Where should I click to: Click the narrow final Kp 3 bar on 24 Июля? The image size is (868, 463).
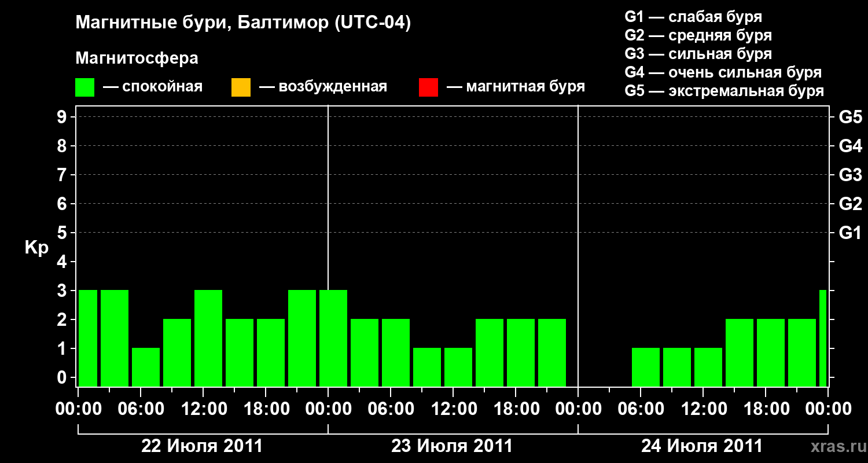(823, 338)
